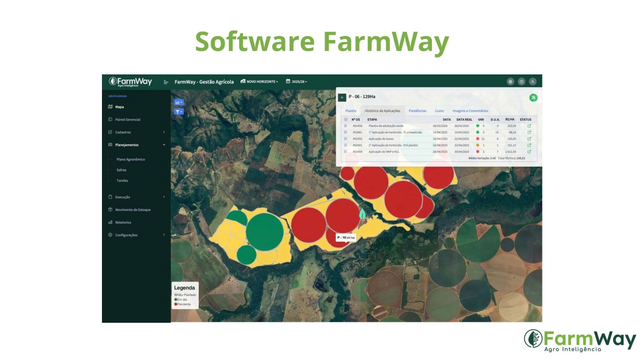Screen dimensions: 644x363
Task: Toggle the sidebar hamburger menu icon
Action: pyautogui.click(x=166, y=82)
